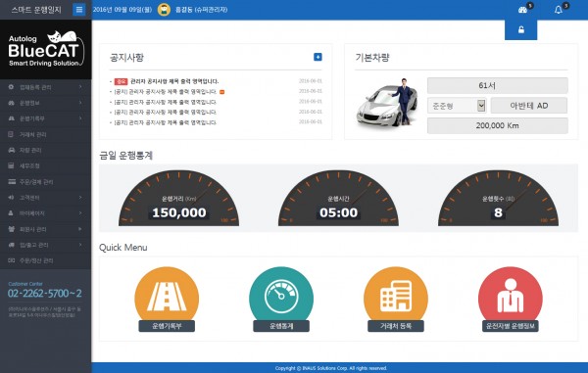Image resolution: width=588 pixels, height=373 pixels.
Task: Click the 2016년 09월 09일 date text
Action: [122, 10]
